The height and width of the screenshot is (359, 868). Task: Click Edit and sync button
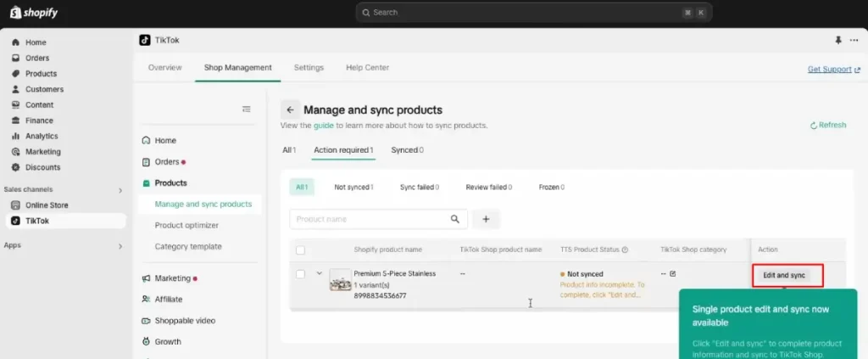coord(784,275)
